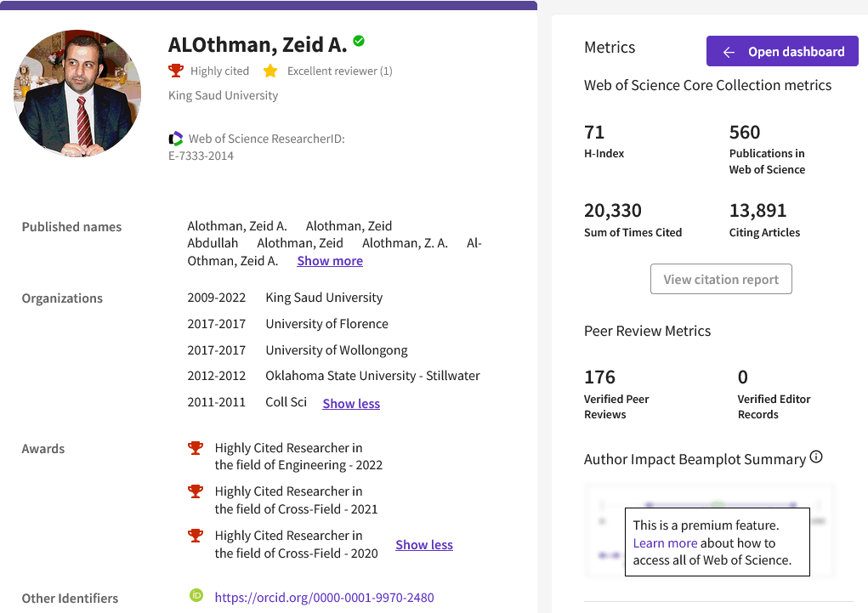Click the Web of Science ResearcherID logo
Image resolution: width=868 pixels, height=613 pixels.
tap(176, 139)
